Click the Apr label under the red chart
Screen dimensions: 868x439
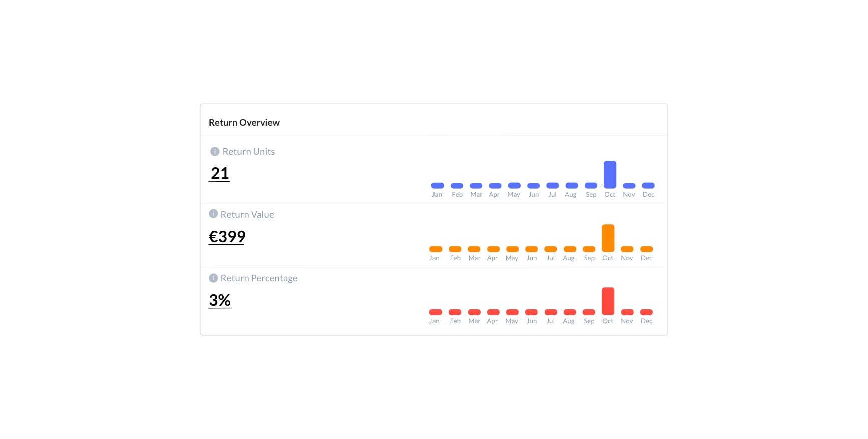[492, 321]
